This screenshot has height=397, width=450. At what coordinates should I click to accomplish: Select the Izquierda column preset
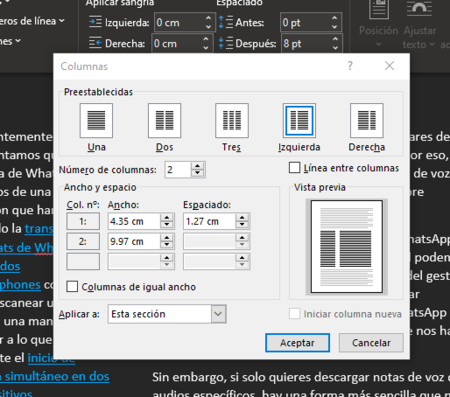pos(299,120)
